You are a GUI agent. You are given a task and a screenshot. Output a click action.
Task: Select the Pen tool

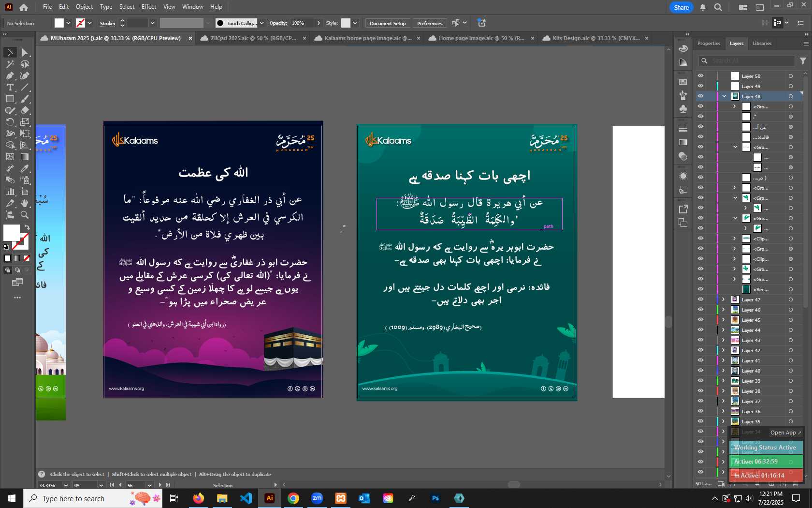coord(10,75)
